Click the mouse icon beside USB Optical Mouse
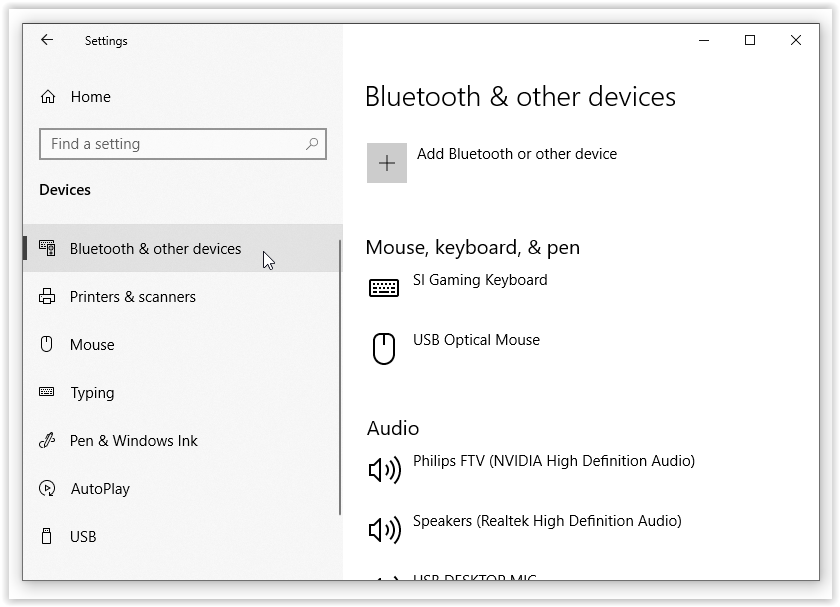 (x=383, y=344)
